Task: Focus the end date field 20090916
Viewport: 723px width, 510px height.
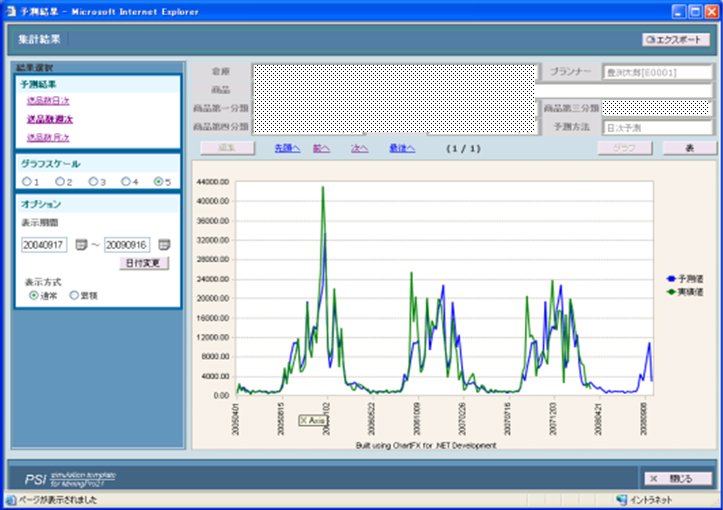Action: [x=127, y=244]
